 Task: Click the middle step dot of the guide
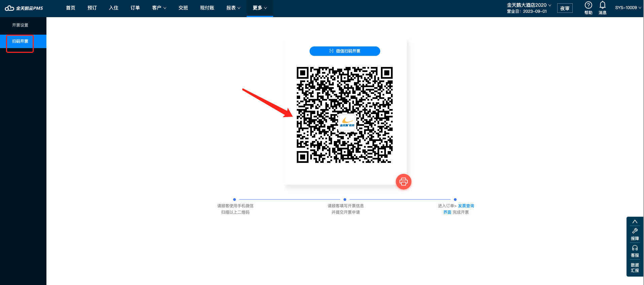345,200
